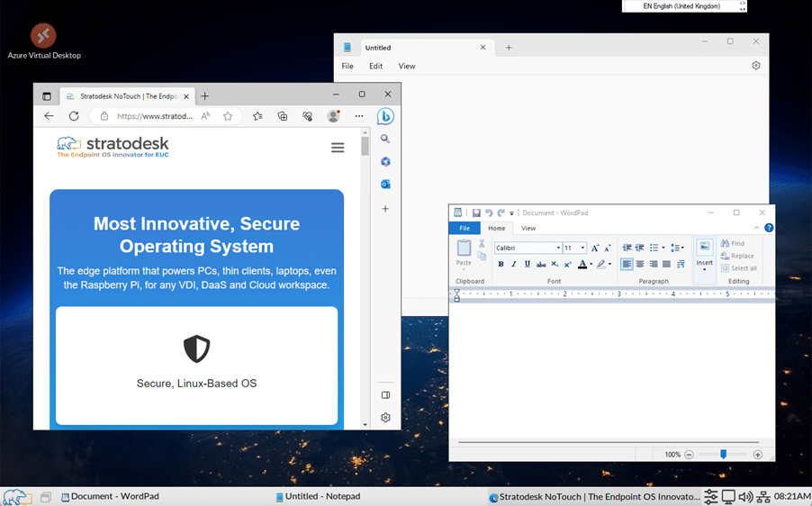Zoom out with WordPad minus button
Screen dimensions: 812x506
[x=689, y=455]
